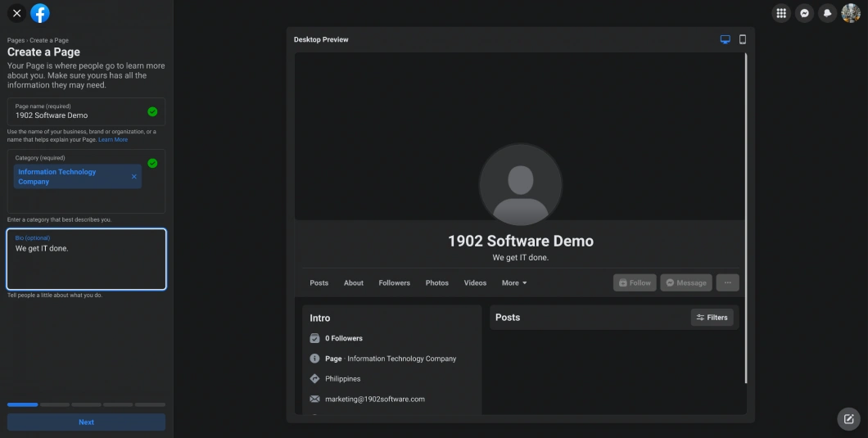Click the step progress bar

coord(86,404)
